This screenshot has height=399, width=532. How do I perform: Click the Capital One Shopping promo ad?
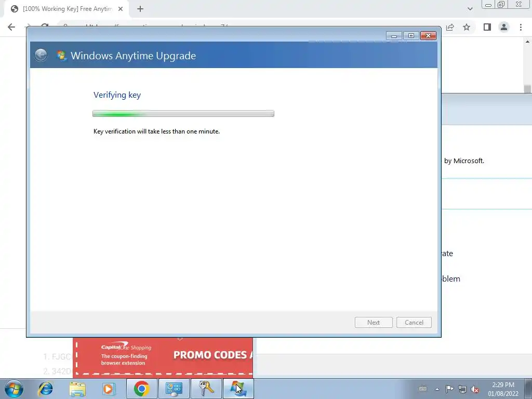coord(163,357)
